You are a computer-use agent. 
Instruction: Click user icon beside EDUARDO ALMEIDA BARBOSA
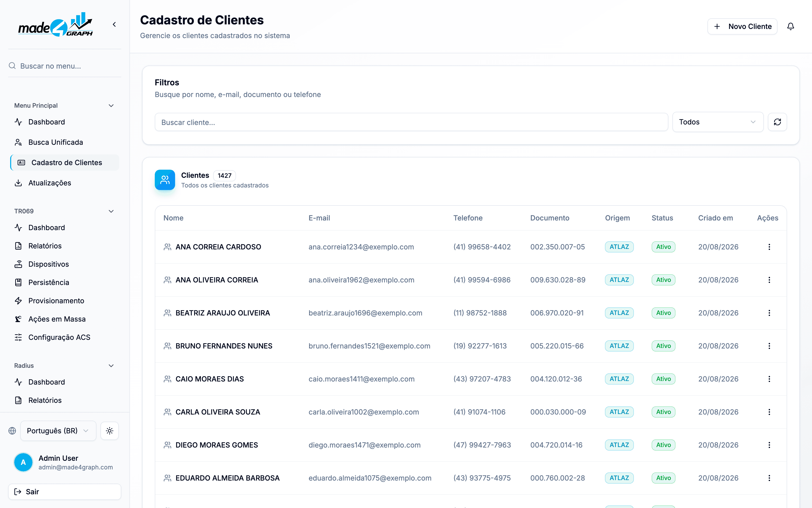pos(167,478)
